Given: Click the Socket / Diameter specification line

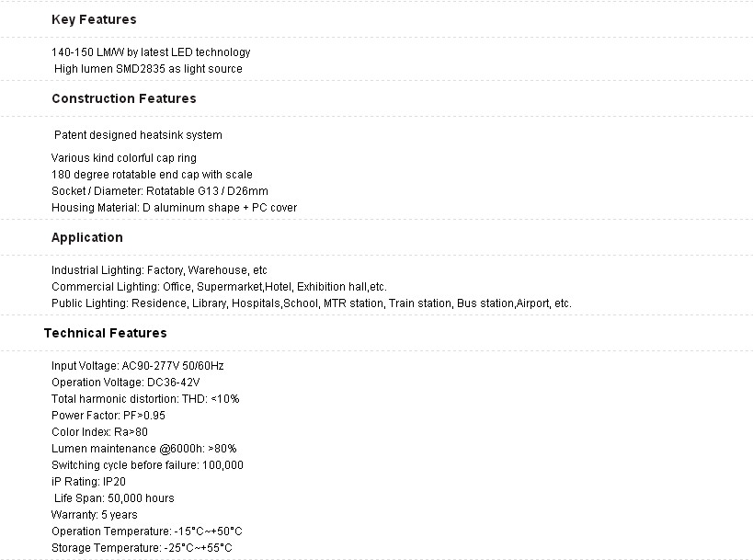Looking at the screenshot, I should pyautogui.click(x=160, y=191).
